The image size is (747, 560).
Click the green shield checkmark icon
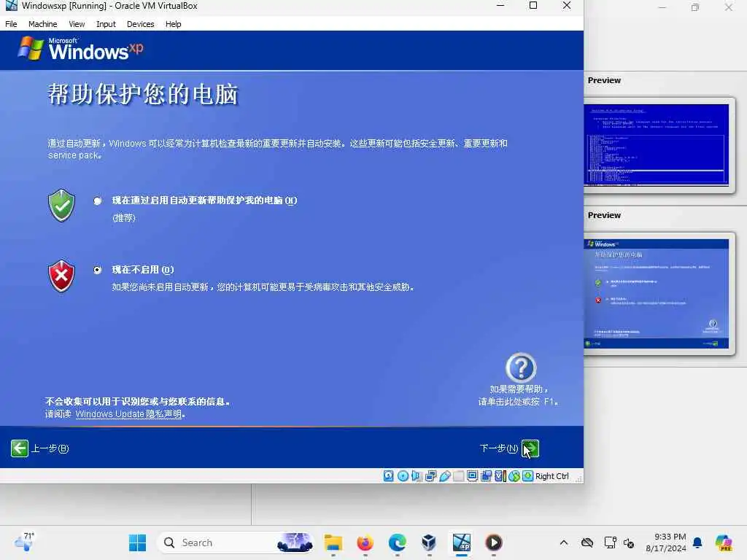(x=61, y=205)
